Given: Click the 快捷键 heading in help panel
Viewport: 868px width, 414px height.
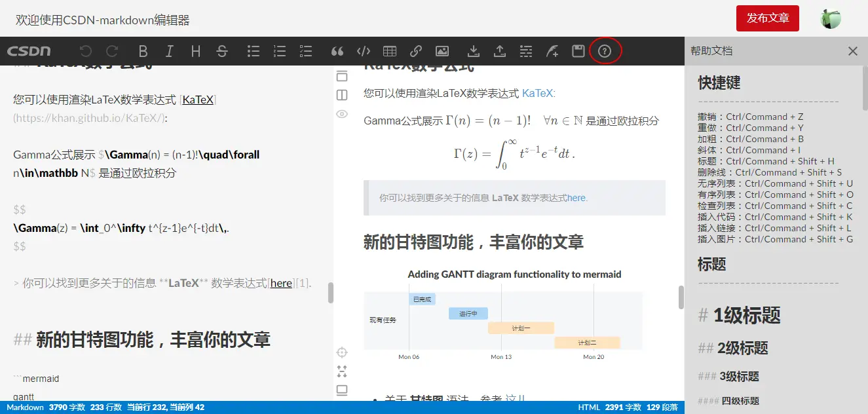Looking at the screenshot, I should coord(719,83).
